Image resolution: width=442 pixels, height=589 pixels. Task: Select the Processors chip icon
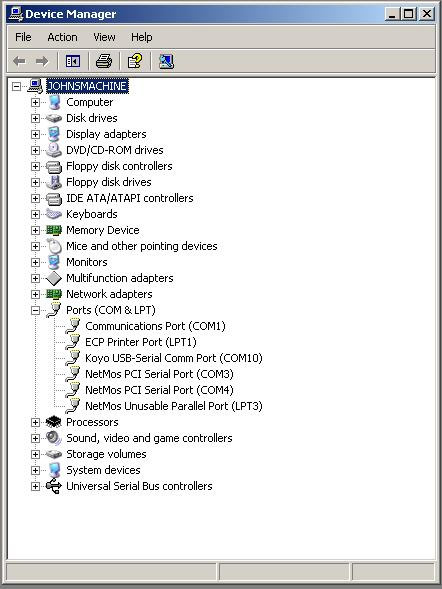click(54, 422)
